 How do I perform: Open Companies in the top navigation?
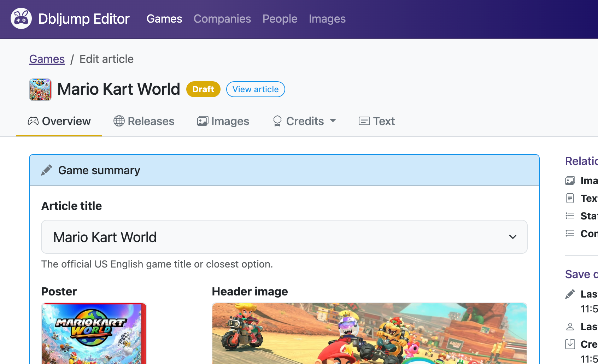coord(222,19)
